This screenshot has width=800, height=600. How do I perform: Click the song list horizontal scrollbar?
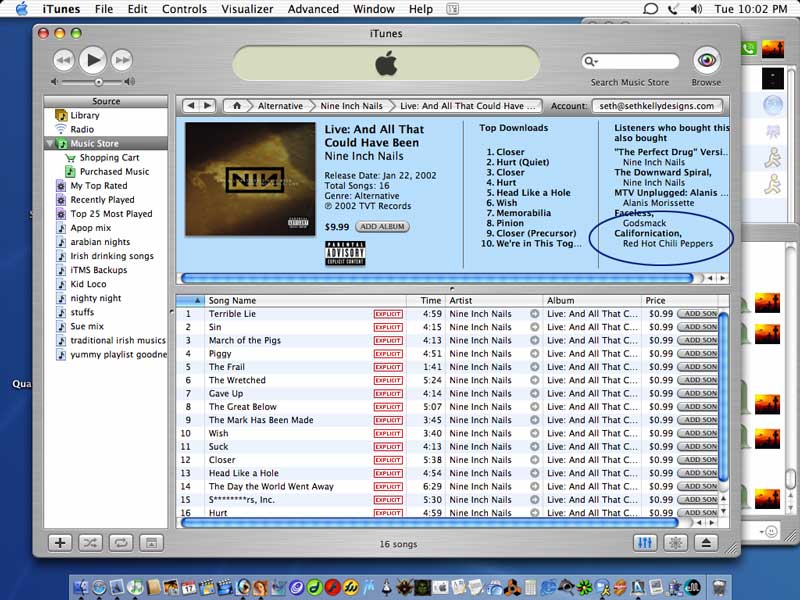[x=429, y=522]
